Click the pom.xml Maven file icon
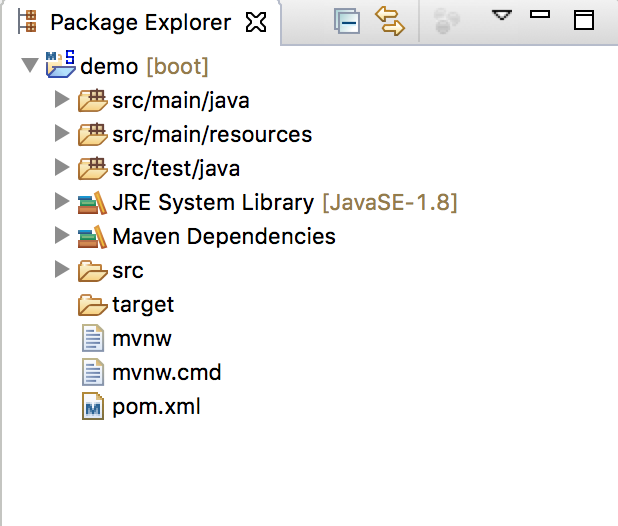Screen dimensions: 618x526 click(92, 407)
